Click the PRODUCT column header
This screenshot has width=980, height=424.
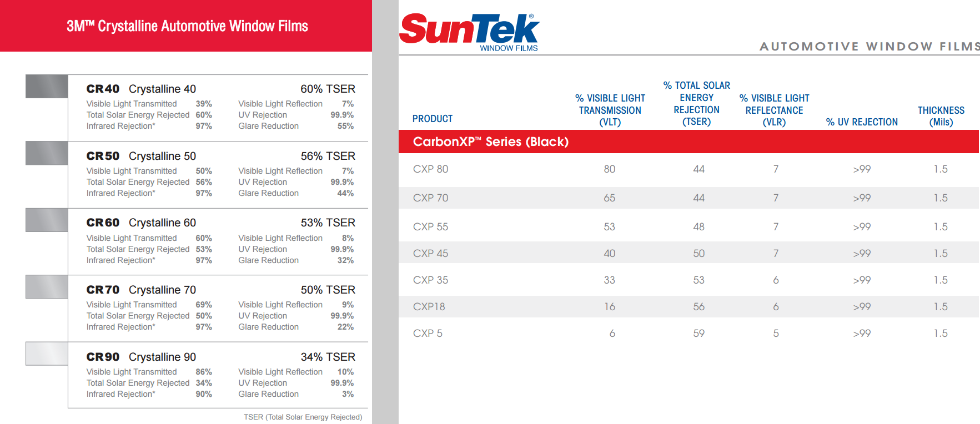433,119
